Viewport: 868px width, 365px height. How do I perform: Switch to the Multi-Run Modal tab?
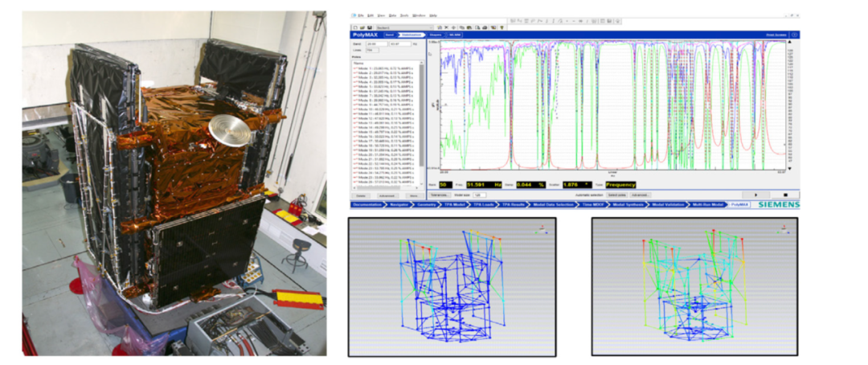(x=707, y=205)
